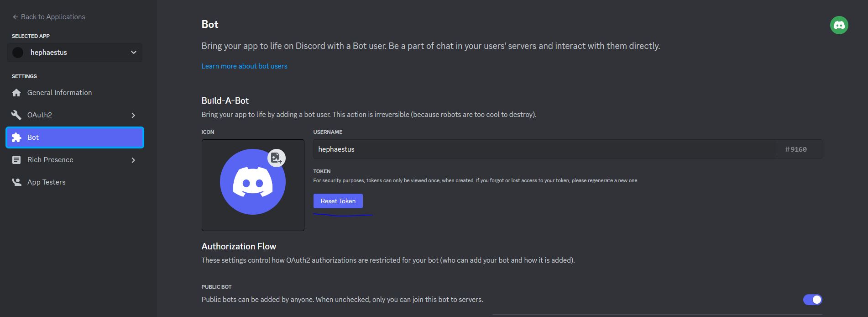Select the Bot puzzle-piece icon

click(x=16, y=137)
